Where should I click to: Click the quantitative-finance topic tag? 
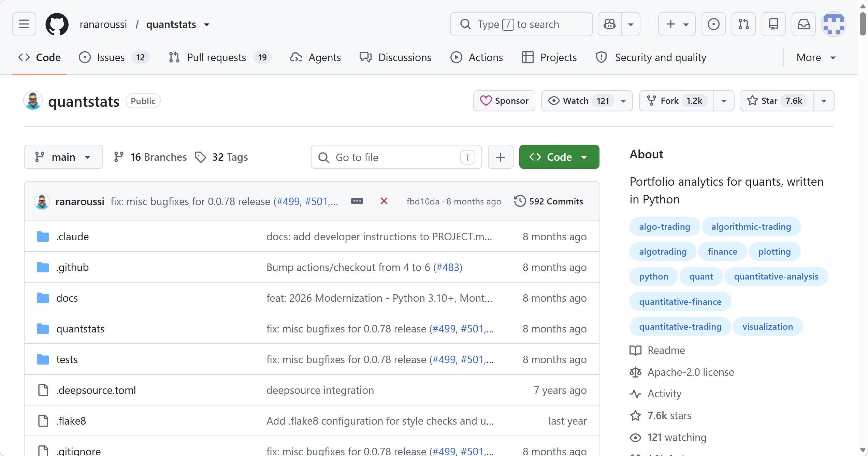pyautogui.click(x=680, y=302)
